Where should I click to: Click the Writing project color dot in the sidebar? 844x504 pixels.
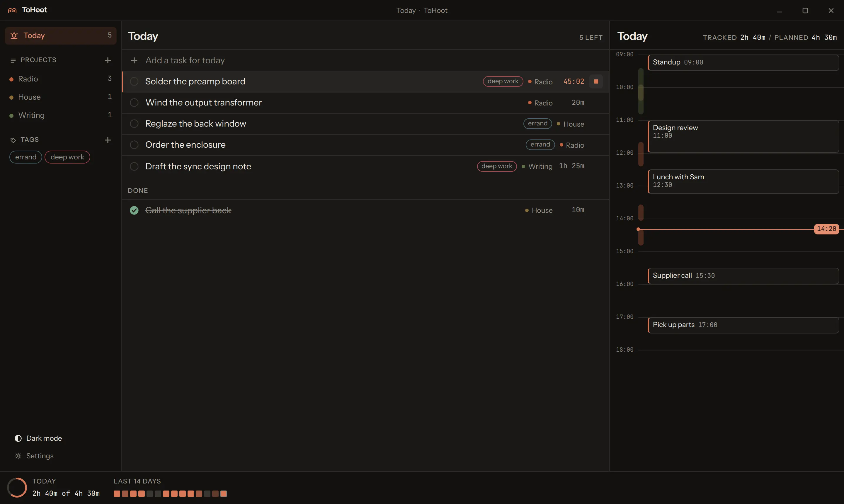pyautogui.click(x=11, y=116)
